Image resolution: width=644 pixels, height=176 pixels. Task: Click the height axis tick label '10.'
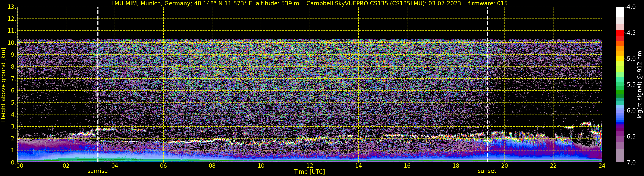pyautogui.click(x=12, y=43)
